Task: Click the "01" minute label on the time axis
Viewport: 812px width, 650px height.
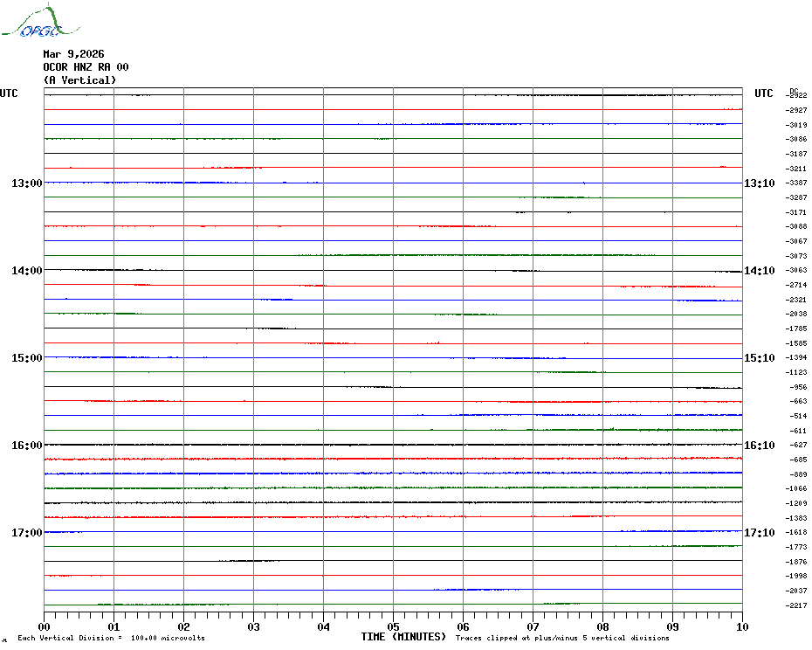Action: (x=114, y=626)
